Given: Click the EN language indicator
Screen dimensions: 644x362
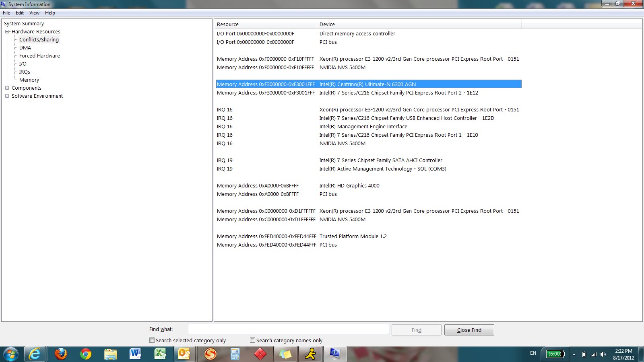Looking at the screenshot, I should tap(533, 353).
